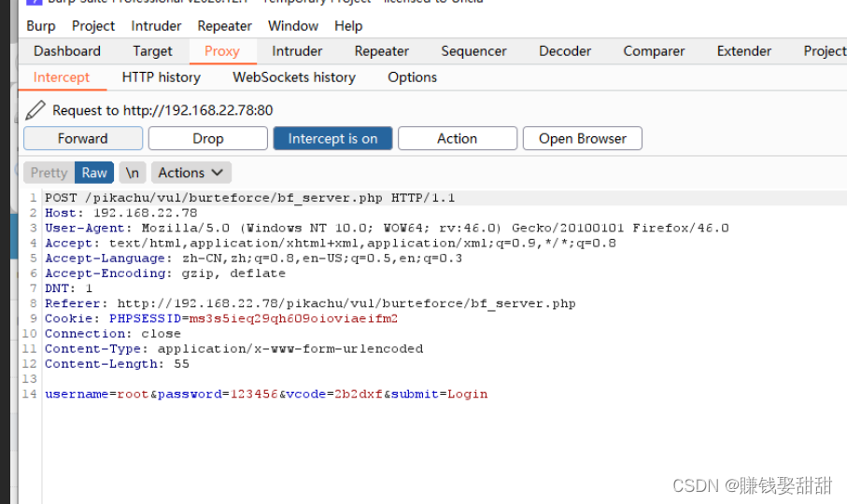847x504 pixels.
Task: Switch to the Intruder tool tab
Action: (297, 51)
